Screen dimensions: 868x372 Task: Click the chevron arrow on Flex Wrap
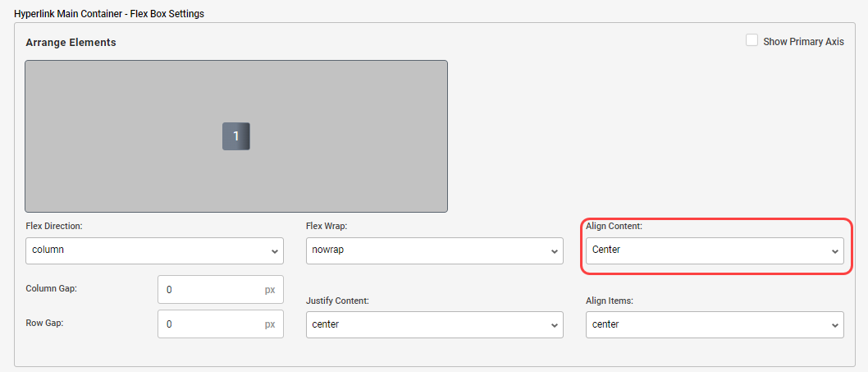coord(554,251)
